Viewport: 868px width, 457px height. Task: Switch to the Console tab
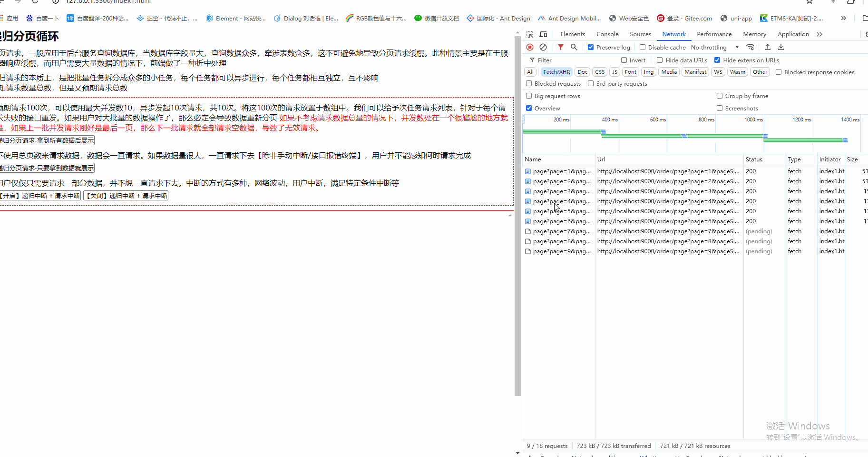click(x=607, y=34)
